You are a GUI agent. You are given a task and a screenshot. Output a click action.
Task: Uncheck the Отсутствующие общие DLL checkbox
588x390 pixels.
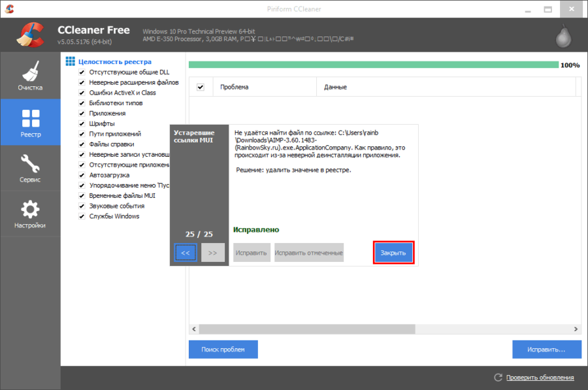coord(82,72)
